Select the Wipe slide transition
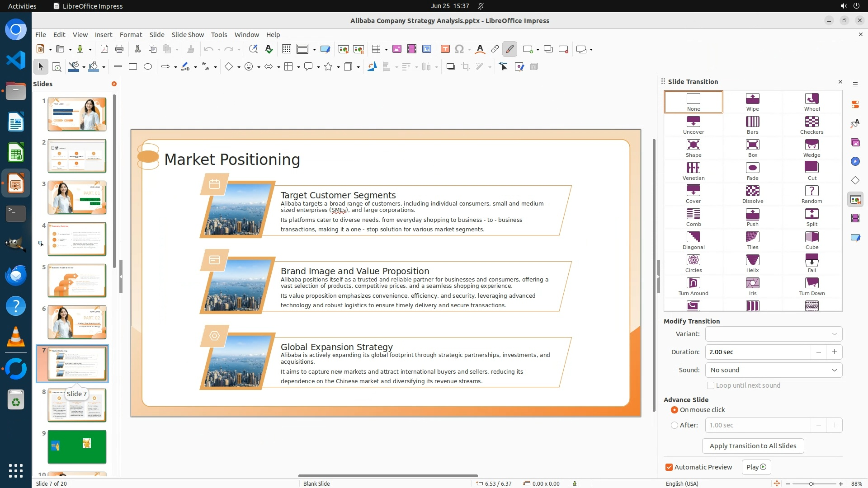The image size is (868, 488). [752, 102]
